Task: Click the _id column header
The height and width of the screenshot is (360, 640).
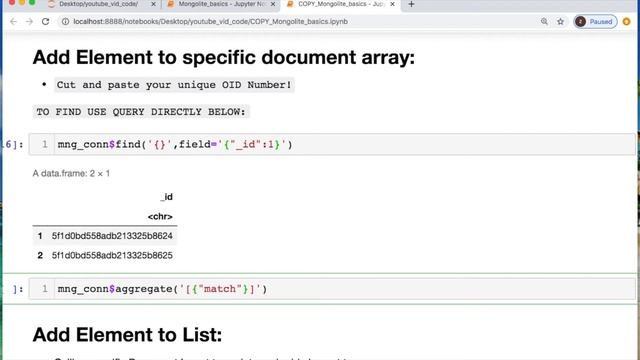Action: pos(166,197)
